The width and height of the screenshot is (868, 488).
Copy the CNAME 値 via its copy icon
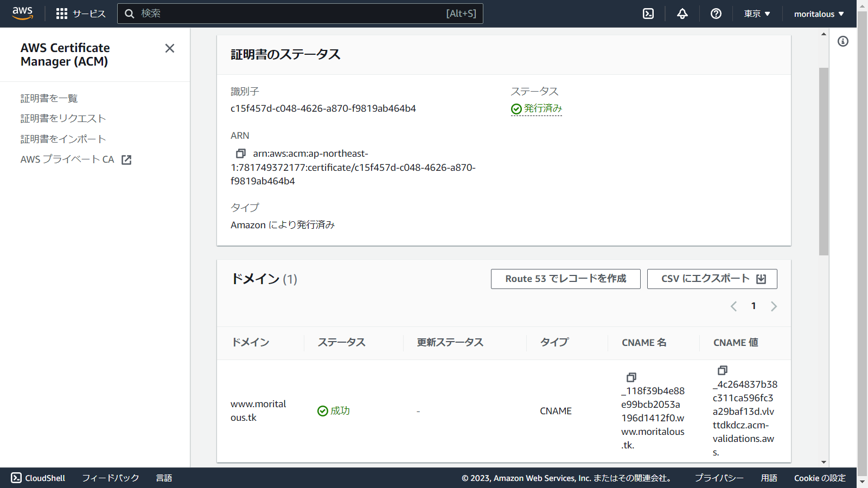(x=722, y=371)
